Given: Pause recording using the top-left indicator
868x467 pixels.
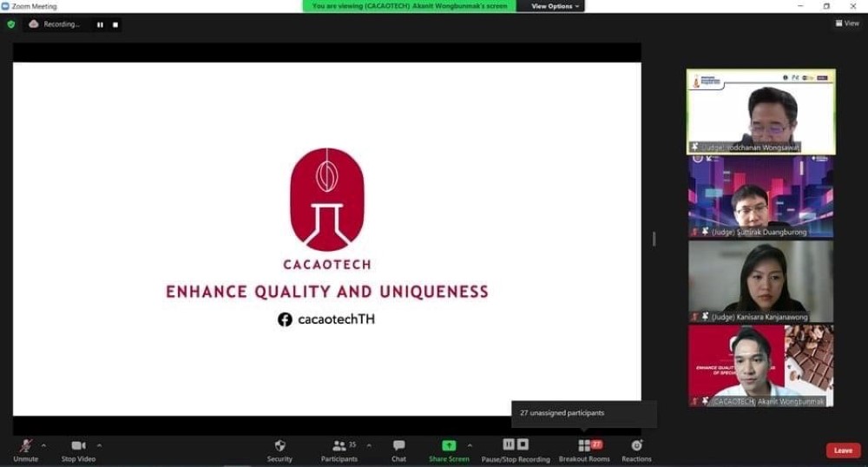Looking at the screenshot, I should coord(100,24).
